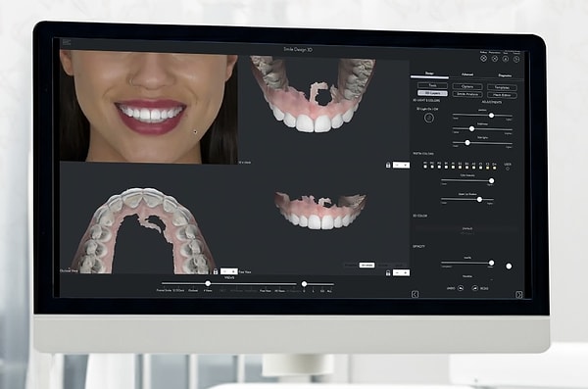Click the first circular icon at top right

[x=484, y=58]
